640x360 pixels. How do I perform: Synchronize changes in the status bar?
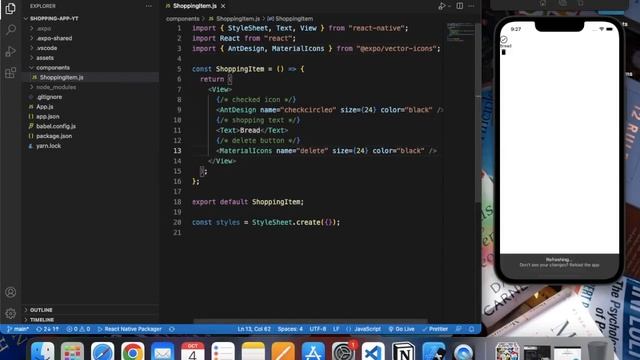click(x=47, y=329)
